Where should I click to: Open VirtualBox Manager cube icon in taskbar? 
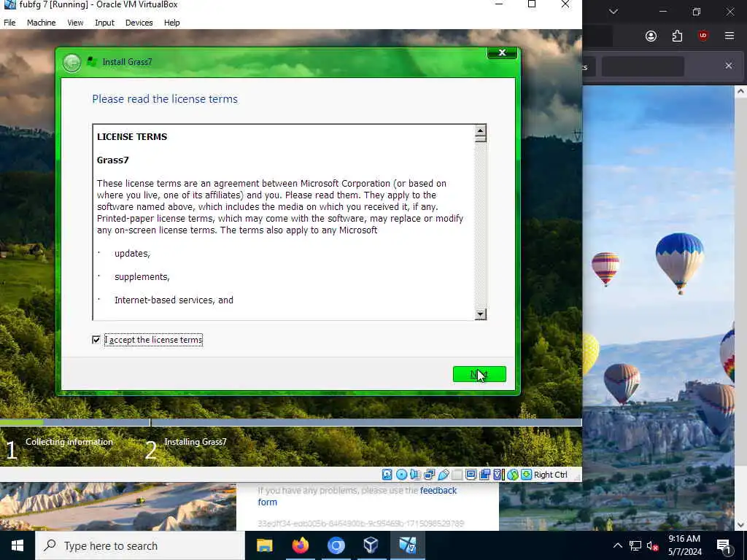point(371,545)
